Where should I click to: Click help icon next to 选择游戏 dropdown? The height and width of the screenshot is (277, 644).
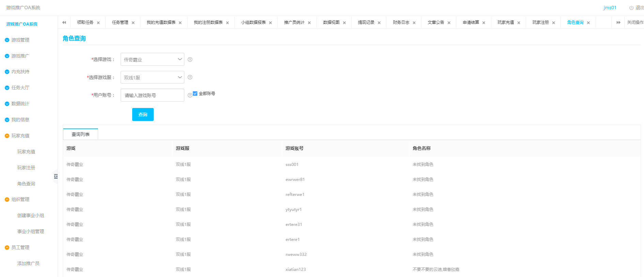coord(190,60)
